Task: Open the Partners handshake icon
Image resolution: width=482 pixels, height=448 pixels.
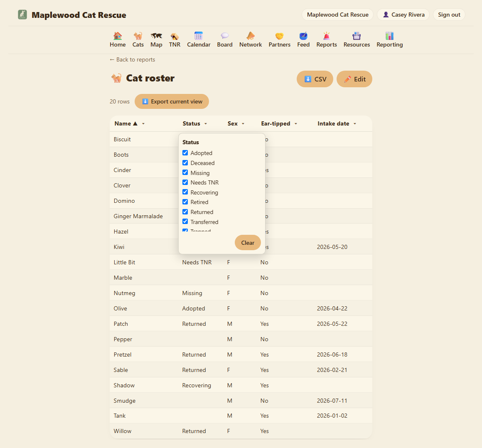Action: [279, 36]
